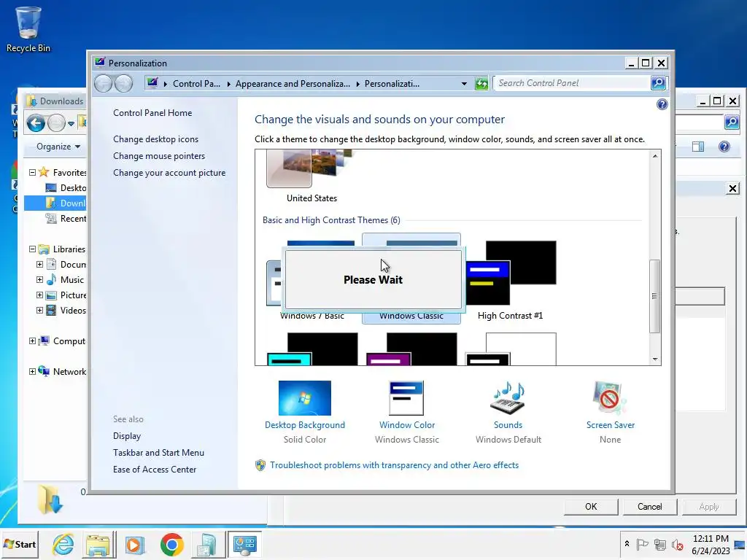The height and width of the screenshot is (560, 747).
Task: Open Windows Media Player from the taskbar
Action: [x=134, y=545]
